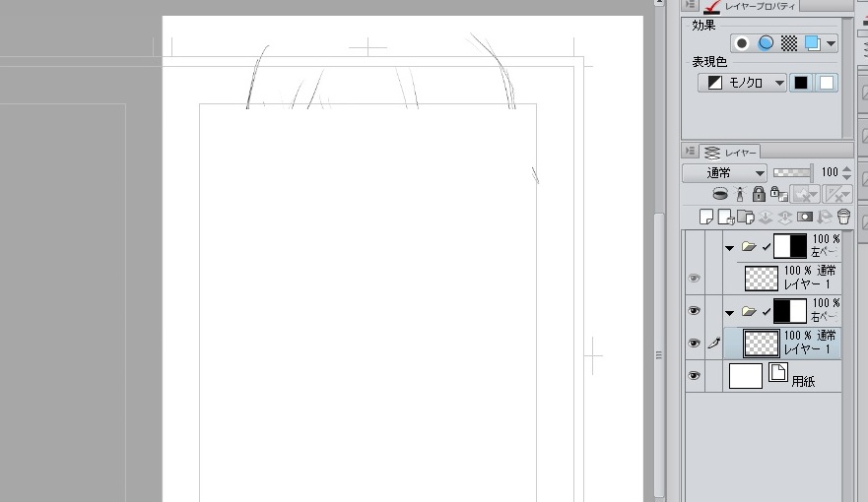Create a new raster layer
The image size is (868, 502).
click(x=705, y=217)
